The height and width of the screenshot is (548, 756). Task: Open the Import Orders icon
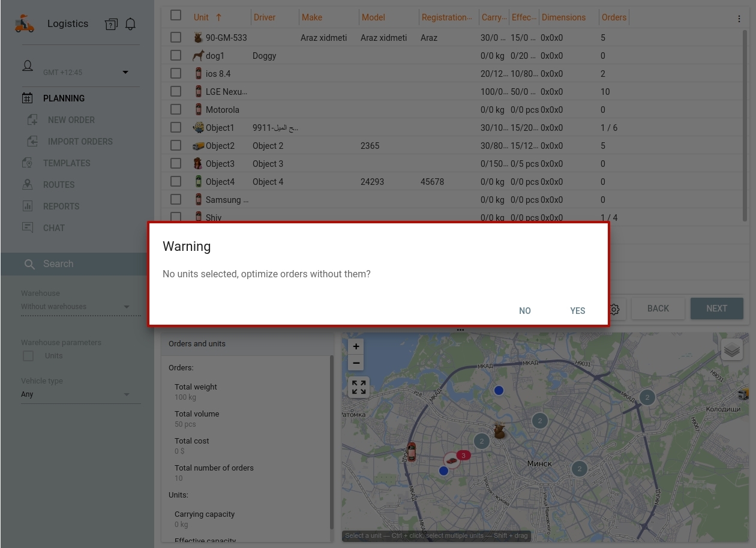pyautogui.click(x=32, y=141)
